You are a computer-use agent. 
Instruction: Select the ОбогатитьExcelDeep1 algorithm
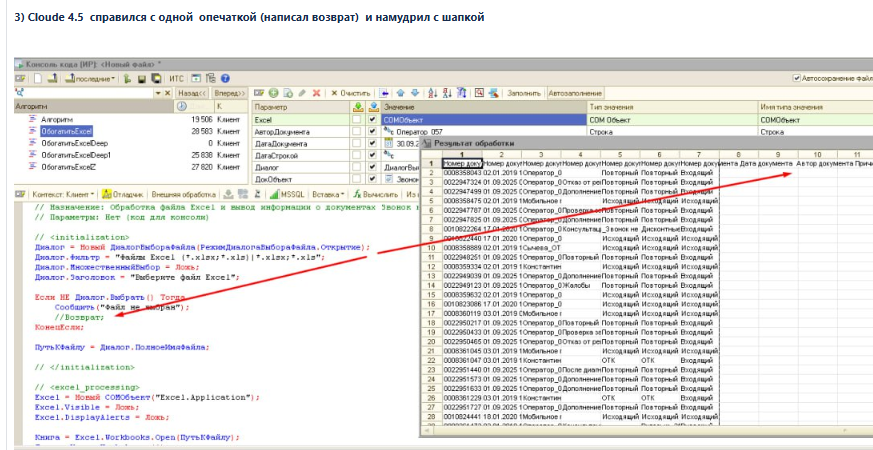[76, 155]
